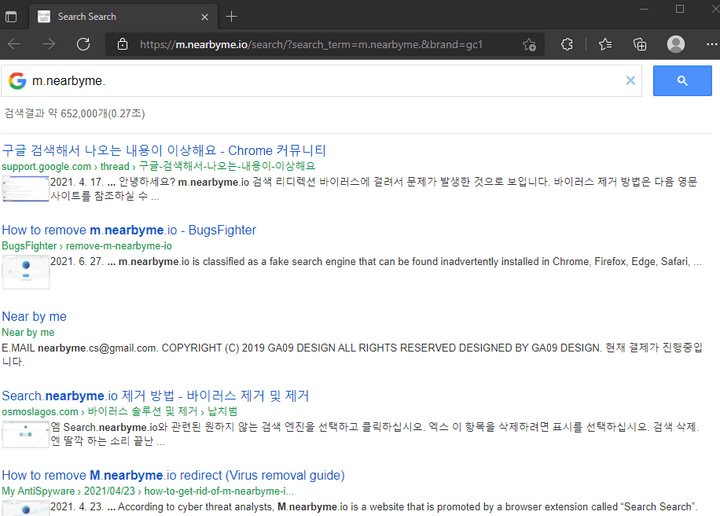Click the snippet text dated 2021. 4. 17.
Viewport: 720px width, 516px height.
tap(374, 189)
